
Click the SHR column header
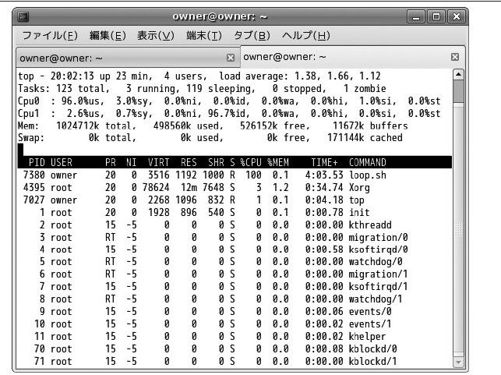pyautogui.click(x=216, y=162)
